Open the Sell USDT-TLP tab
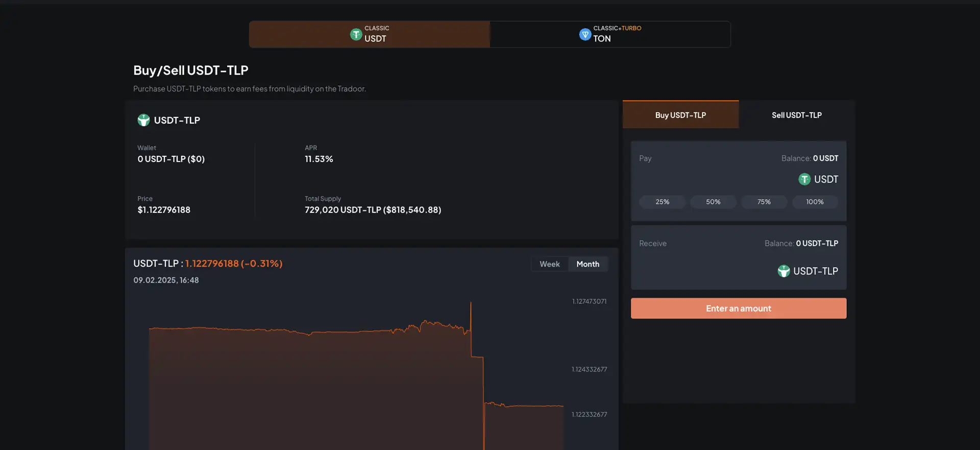This screenshot has height=450, width=980. 796,115
